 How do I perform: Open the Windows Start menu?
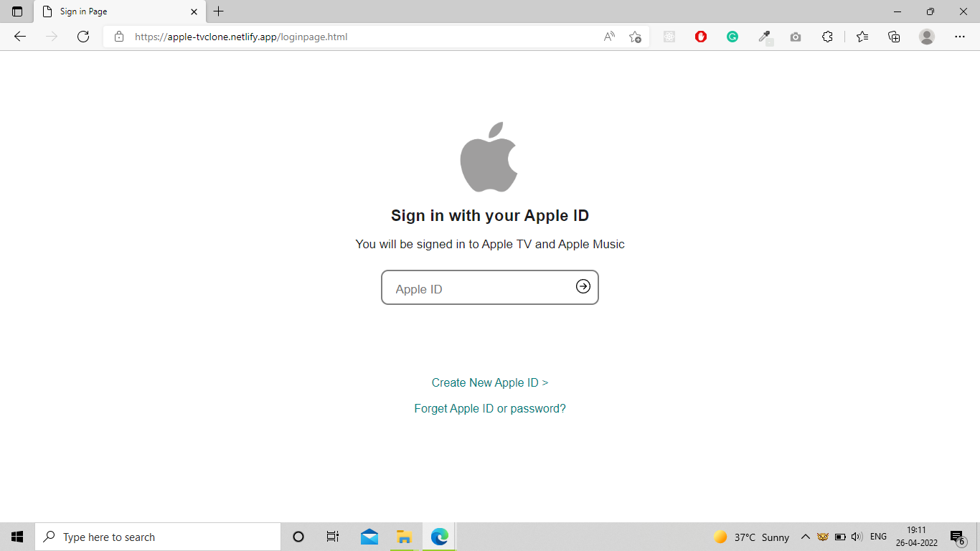point(17,537)
